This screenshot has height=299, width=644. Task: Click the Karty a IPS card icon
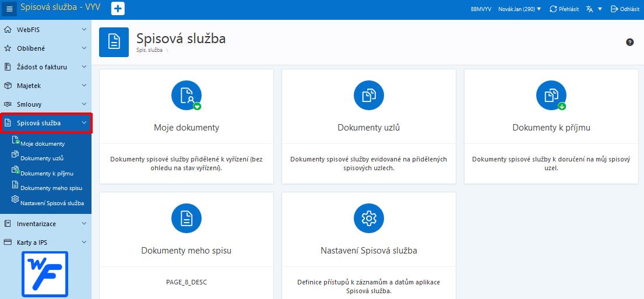point(8,242)
